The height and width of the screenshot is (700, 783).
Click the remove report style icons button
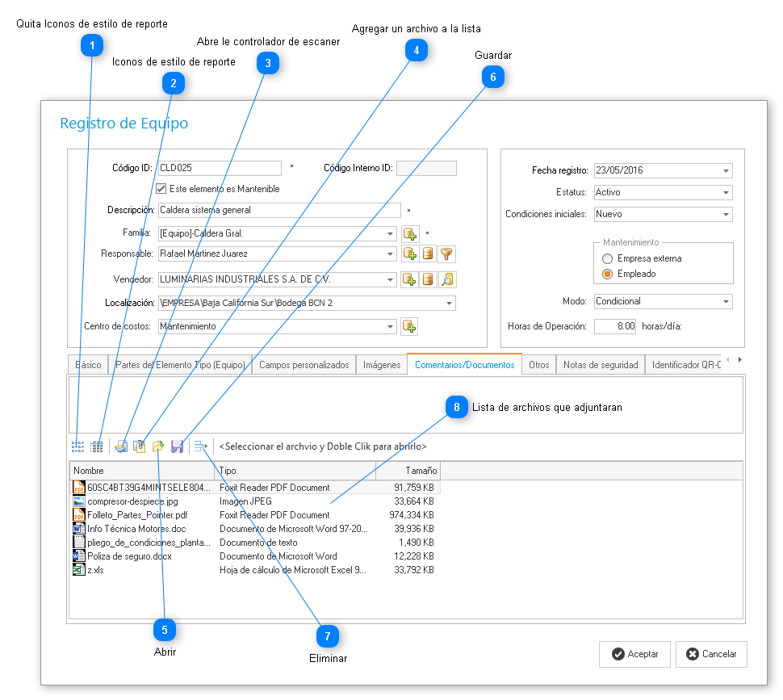coord(77,446)
